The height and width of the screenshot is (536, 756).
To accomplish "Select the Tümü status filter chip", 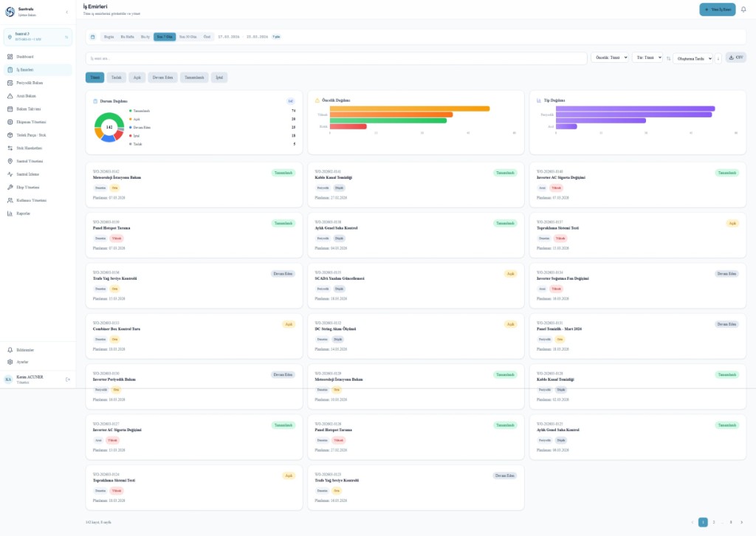I will coord(95,77).
